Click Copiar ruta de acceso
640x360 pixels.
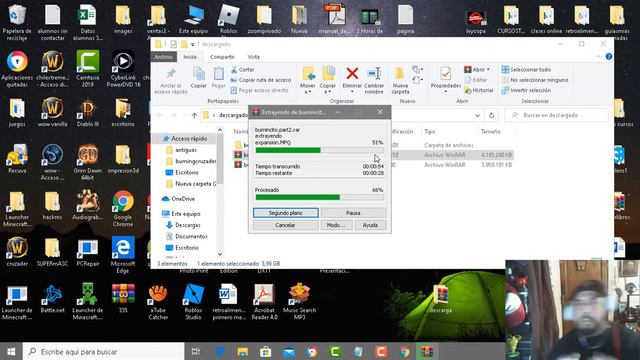[x=261, y=80]
